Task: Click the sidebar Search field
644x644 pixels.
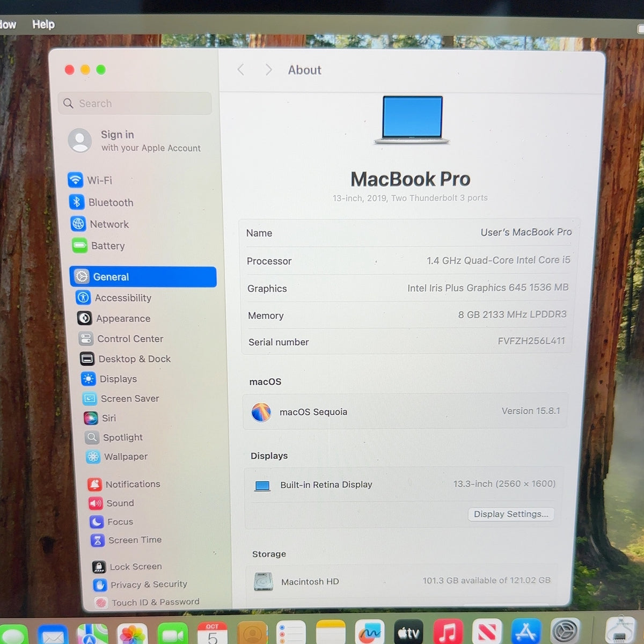Action: 135,103
